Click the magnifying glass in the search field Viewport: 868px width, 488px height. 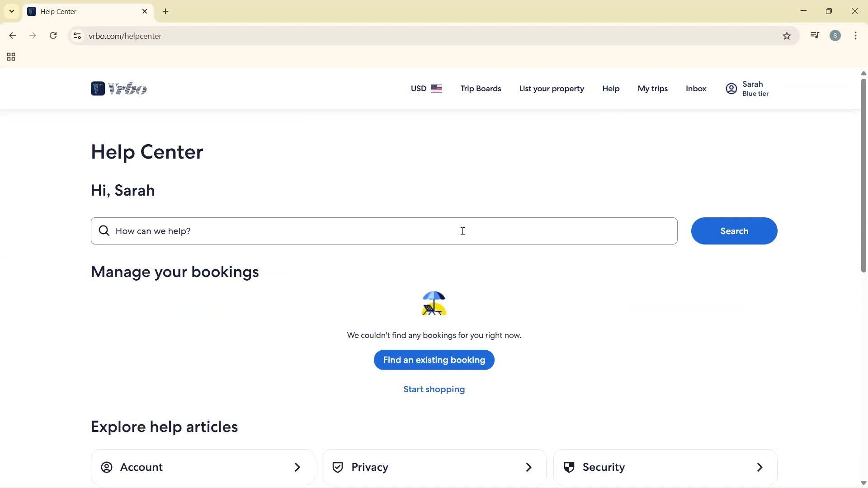(x=104, y=230)
